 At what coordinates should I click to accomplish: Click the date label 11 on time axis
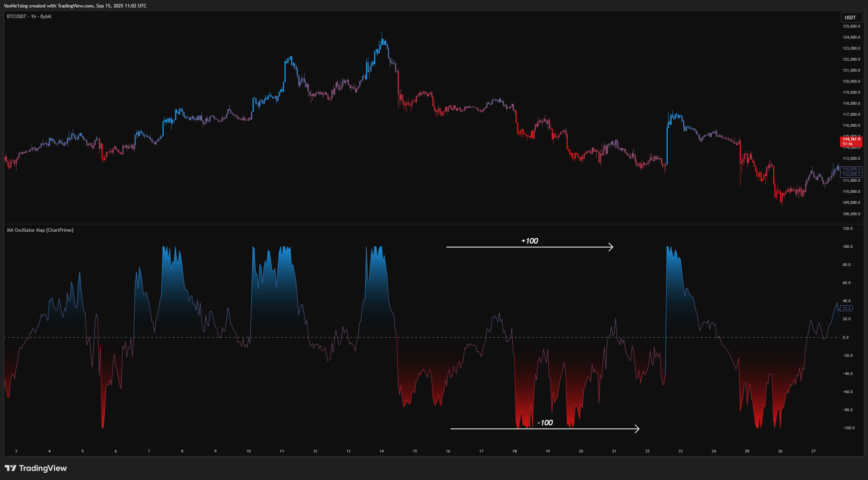tap(282, 451)
